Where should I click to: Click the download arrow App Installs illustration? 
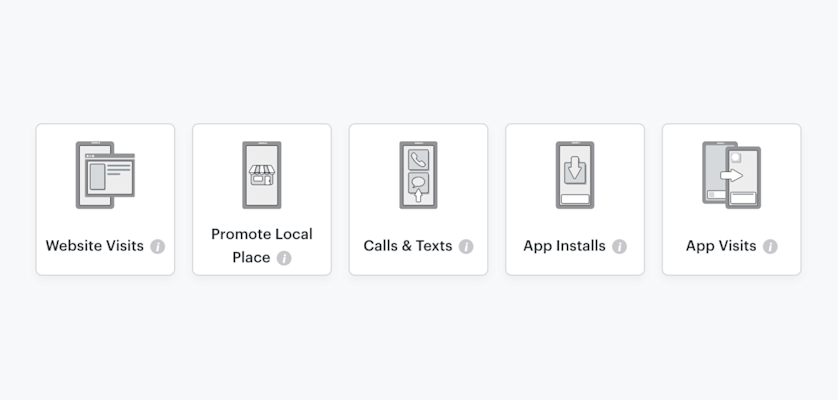click(x=575, y=175)
